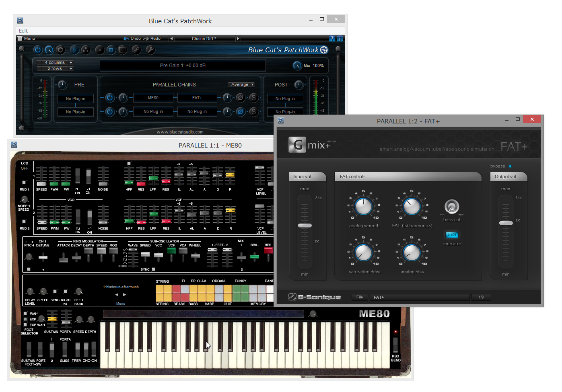Image resolution: width=562 pixels, height=392 pixels.
Task: Click the POST gain knob
Action: (298, 85)
